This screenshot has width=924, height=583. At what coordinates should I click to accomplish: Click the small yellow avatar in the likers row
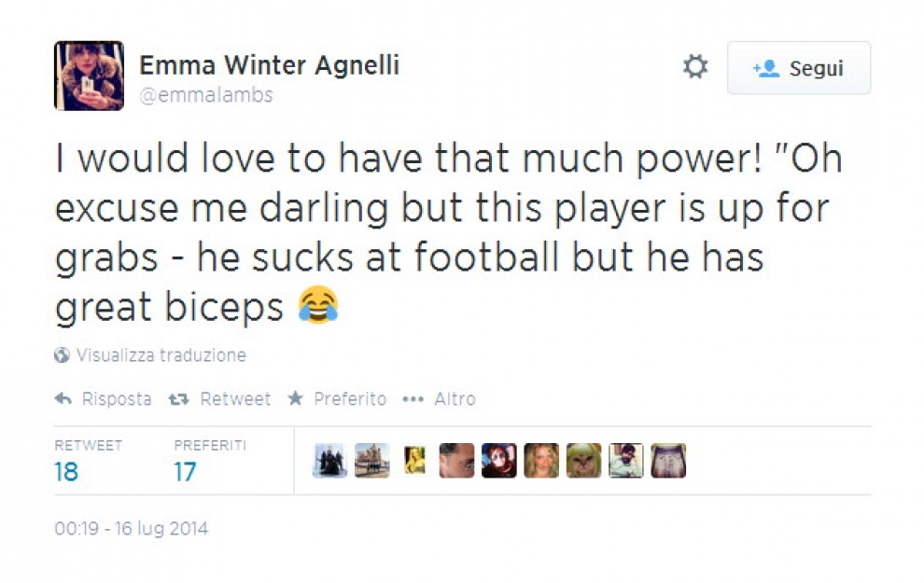[x=414, y=461]
